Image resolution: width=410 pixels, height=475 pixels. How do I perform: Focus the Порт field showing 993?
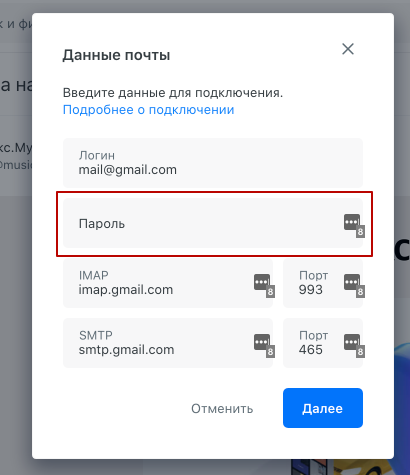click(323, 283)
